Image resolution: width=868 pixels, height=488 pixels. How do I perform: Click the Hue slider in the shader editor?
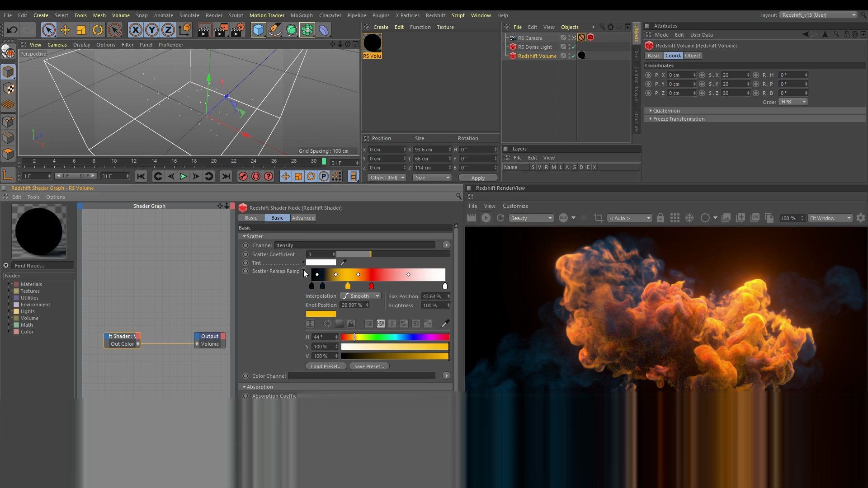pyautogui.click(x=396, y=337)
